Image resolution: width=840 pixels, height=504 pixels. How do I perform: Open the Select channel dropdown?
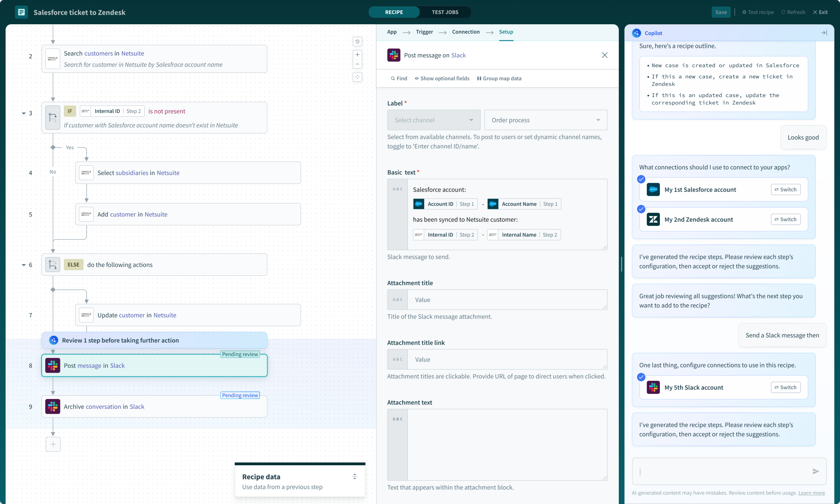[x=434, y=120]
